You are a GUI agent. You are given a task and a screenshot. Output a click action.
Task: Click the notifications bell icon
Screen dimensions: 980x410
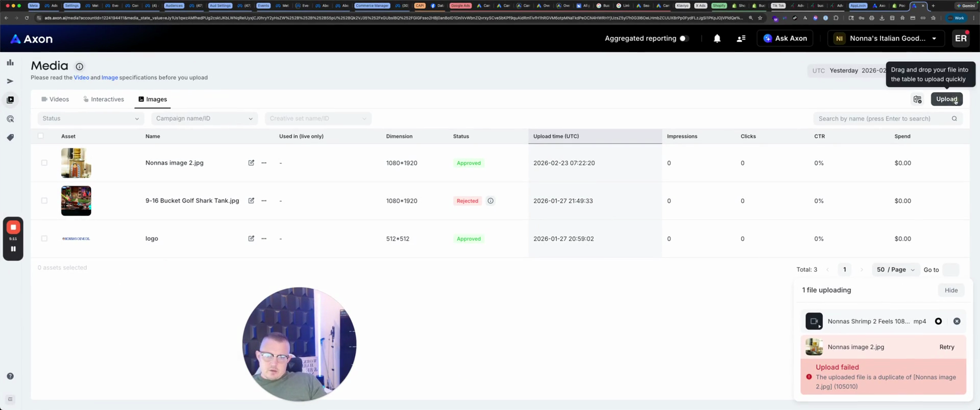coord(717,39)
